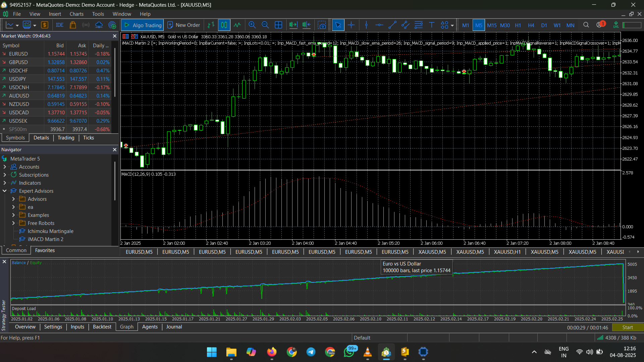Open the search magnifier in toolbar
Image resolution: width=644 pixels, height=362 pixels.
pos(586,25)
